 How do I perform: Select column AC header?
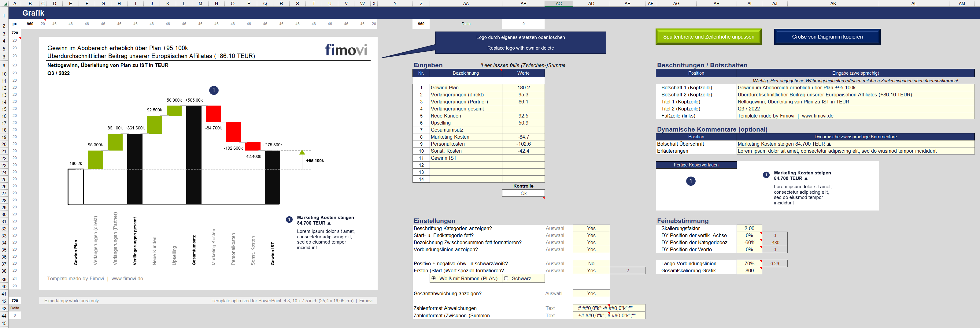tap(558, 3)
